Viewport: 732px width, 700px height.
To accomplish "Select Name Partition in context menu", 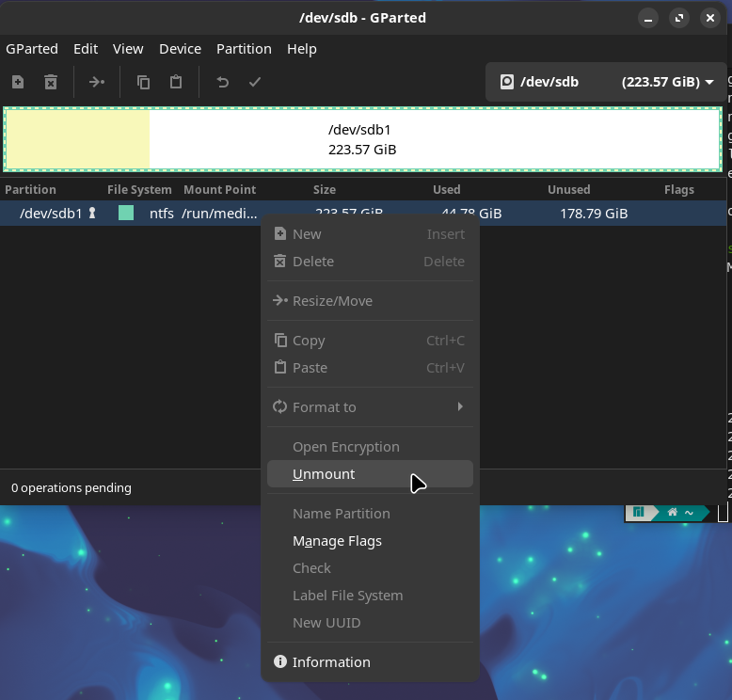I will point(370,514).
